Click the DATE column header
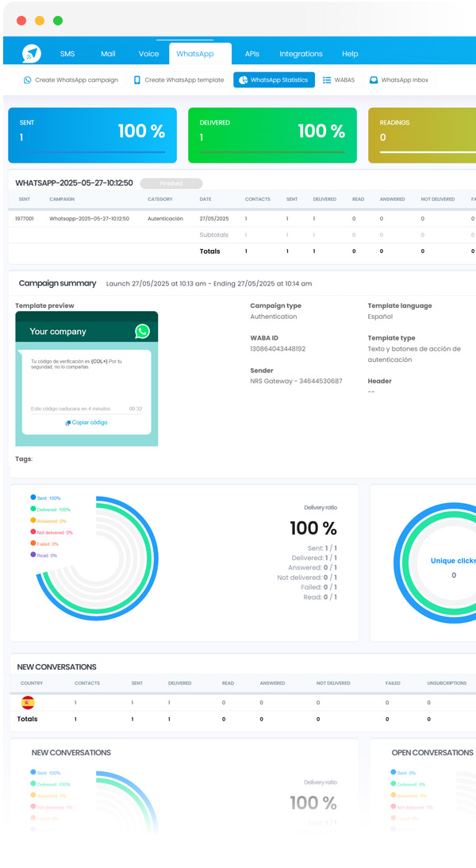 [205, 199]
